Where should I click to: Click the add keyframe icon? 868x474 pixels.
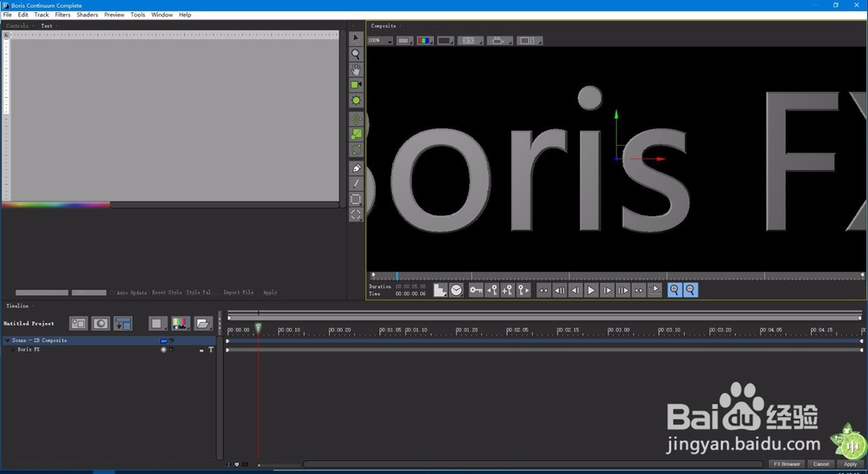pyautogui.click(x=507, y=290)
